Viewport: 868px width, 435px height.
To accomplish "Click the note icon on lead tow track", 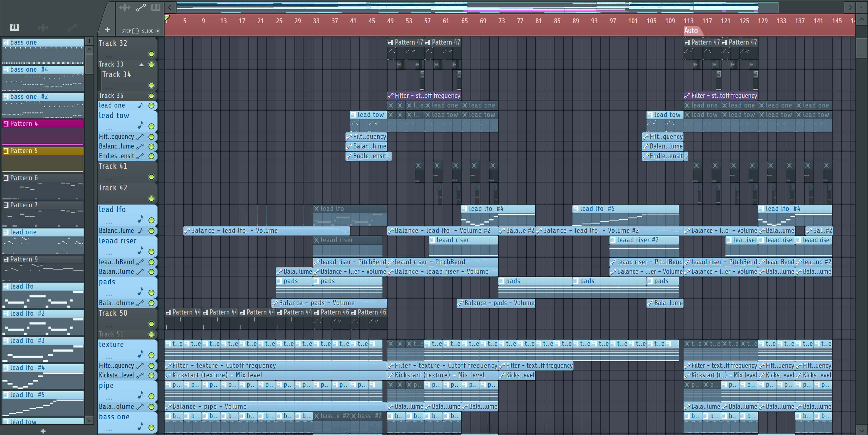I will [140, 125].
